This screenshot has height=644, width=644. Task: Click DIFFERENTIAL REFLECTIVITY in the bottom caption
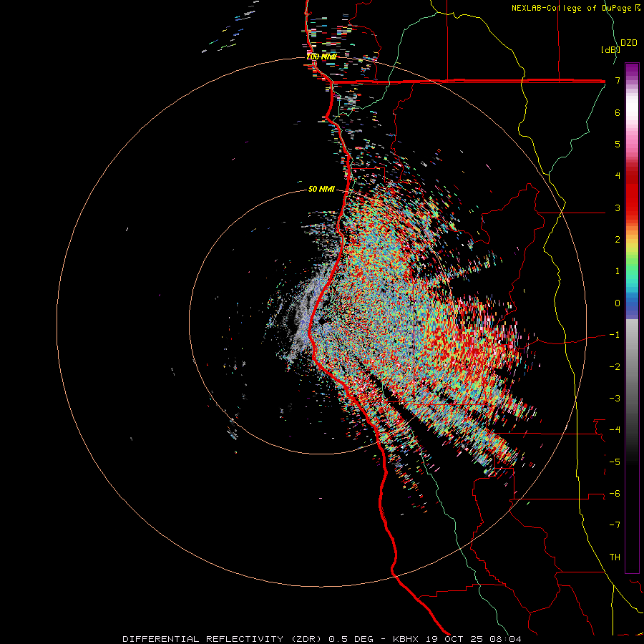point(203,639)
